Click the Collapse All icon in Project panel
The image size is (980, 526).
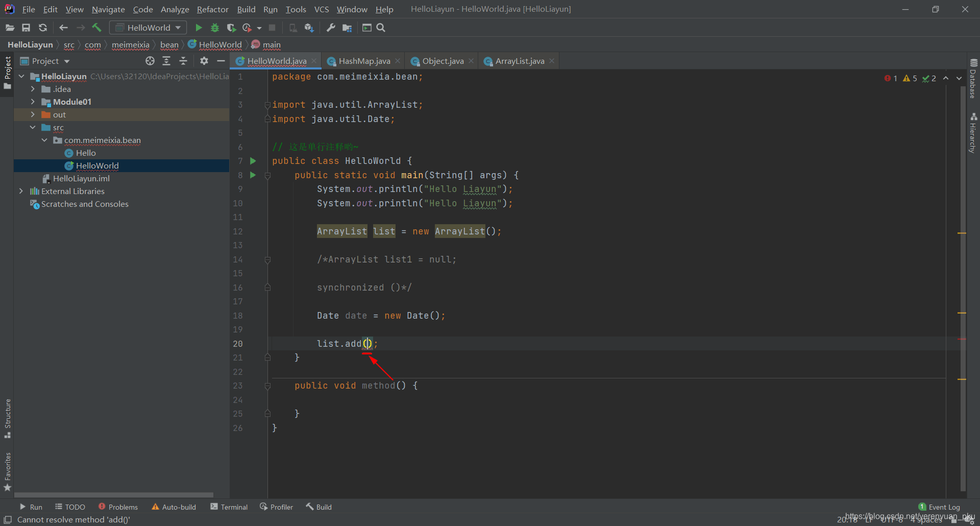(x=183, y=61)
